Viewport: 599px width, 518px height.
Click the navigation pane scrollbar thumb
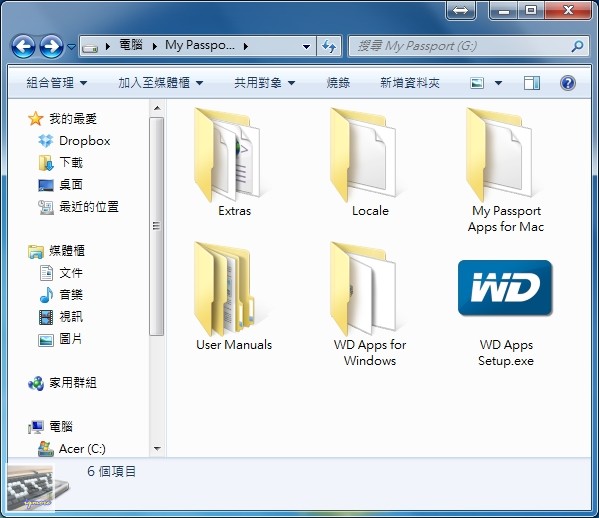pyautogui.click(x=157, y=227)
